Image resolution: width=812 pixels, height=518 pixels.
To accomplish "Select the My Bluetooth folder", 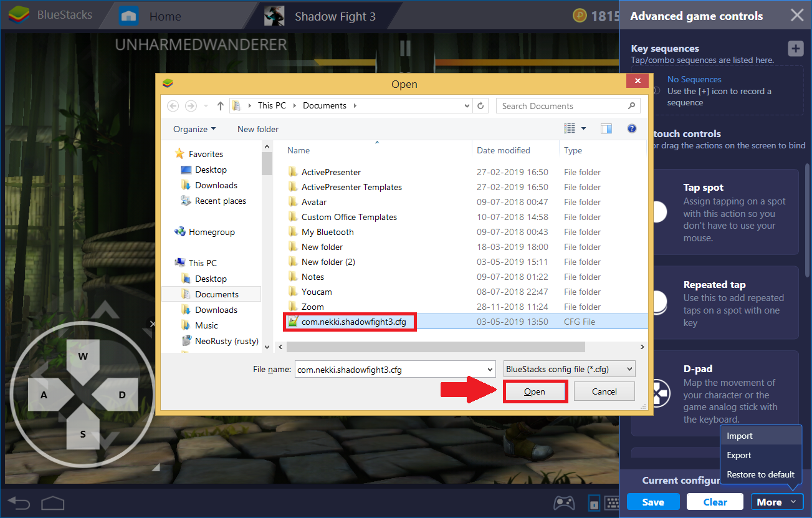I will (327, 232).
